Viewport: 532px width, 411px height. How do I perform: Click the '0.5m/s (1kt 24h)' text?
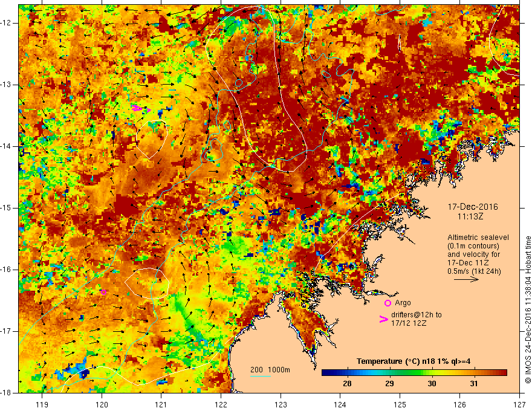pos(474,271)
